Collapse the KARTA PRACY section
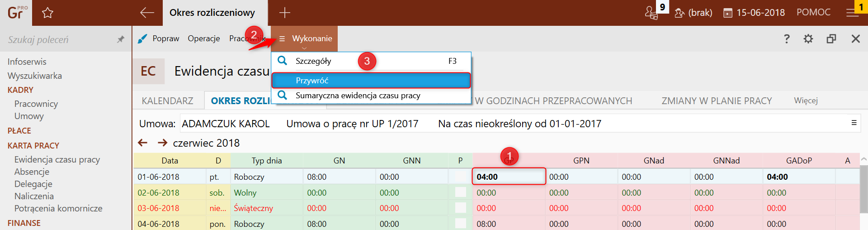 [x=33, y=146]
